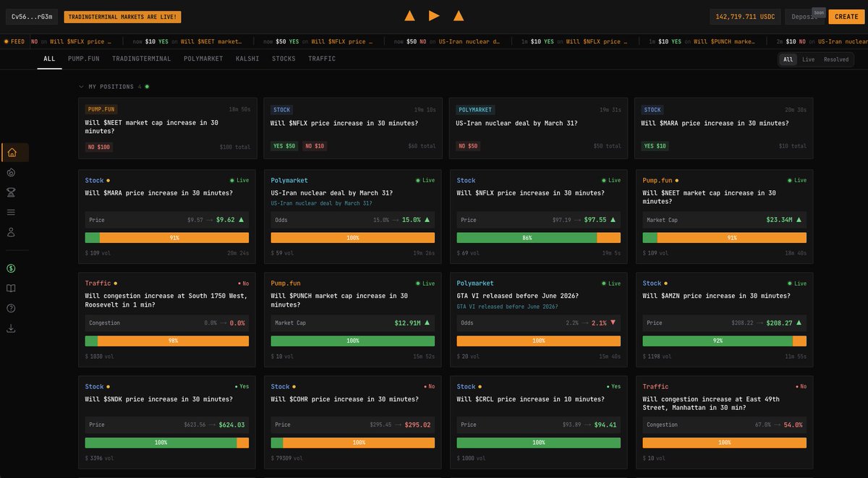This screenshot has height=478, width=868.
Task: Open the book docs icon in sidebar
Action: point(11,289)
